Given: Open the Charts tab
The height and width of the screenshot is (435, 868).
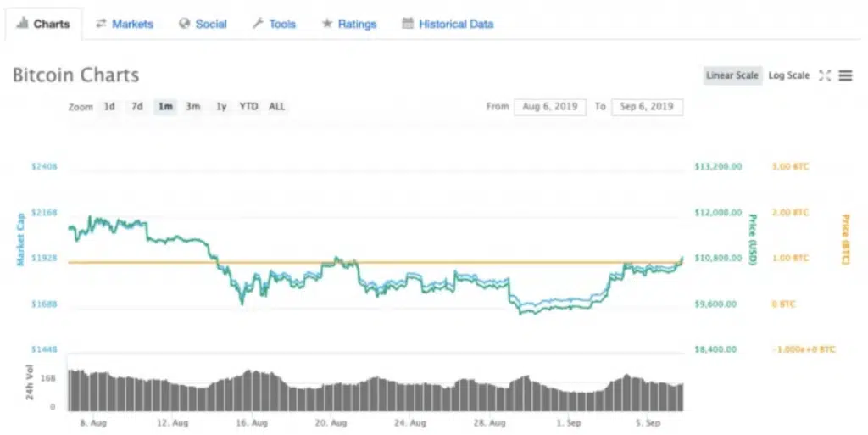Looking at the screenshot, I should [44, 24].
